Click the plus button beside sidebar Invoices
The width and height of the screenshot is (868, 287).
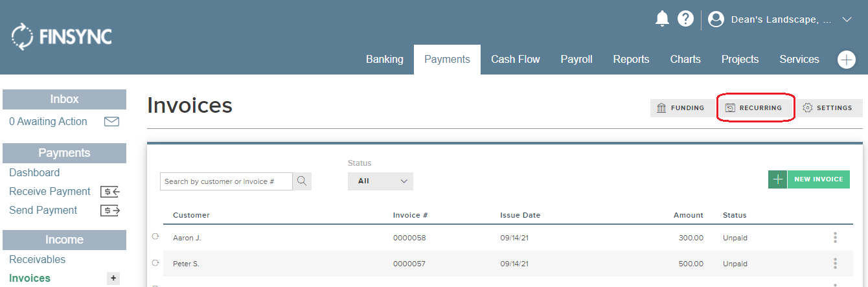113,279
